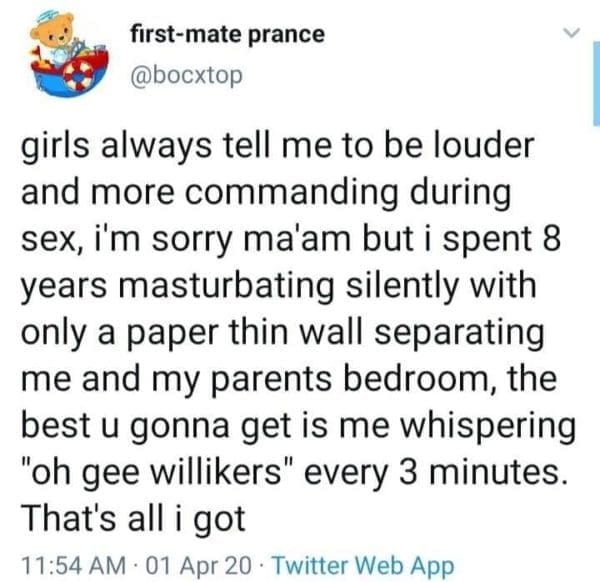Click the @bocxtop handle

click(186, 75)
